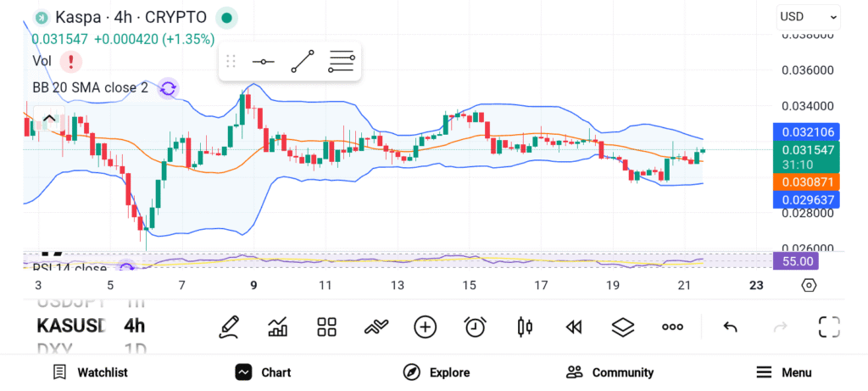
Task: Open the object tree layers icon
Action: coord(623,327)
